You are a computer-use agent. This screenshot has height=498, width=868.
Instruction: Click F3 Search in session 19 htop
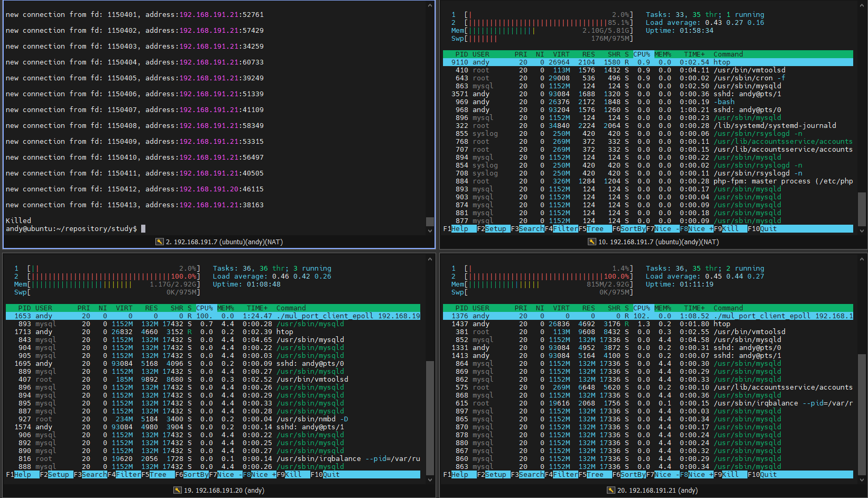pyautogui.click(x=90, y=475)
